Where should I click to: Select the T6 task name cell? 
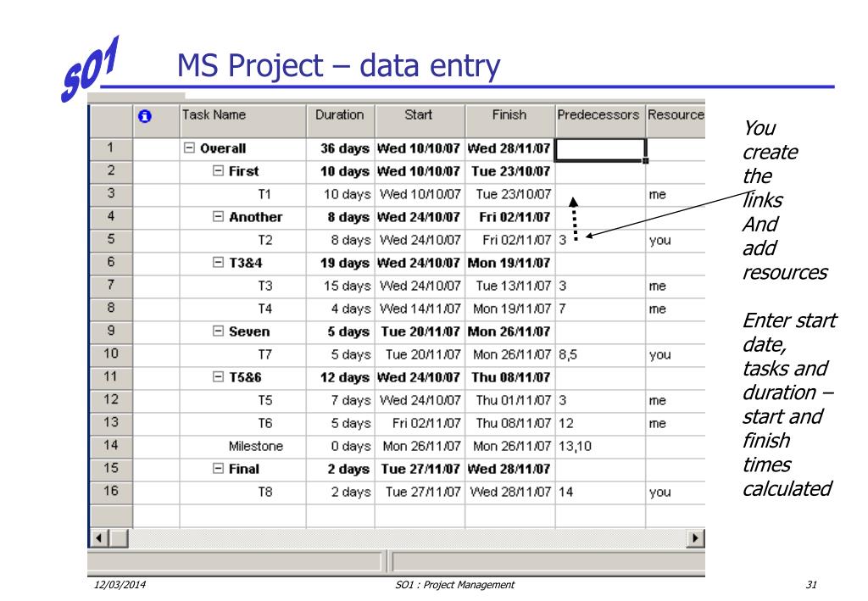coord(243,423)
